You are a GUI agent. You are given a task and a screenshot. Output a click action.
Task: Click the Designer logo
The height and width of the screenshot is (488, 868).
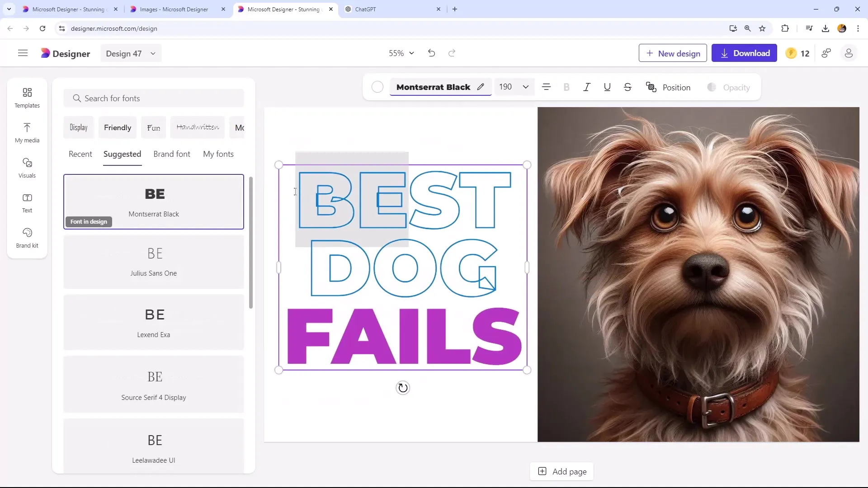click(x=66, y=53)
